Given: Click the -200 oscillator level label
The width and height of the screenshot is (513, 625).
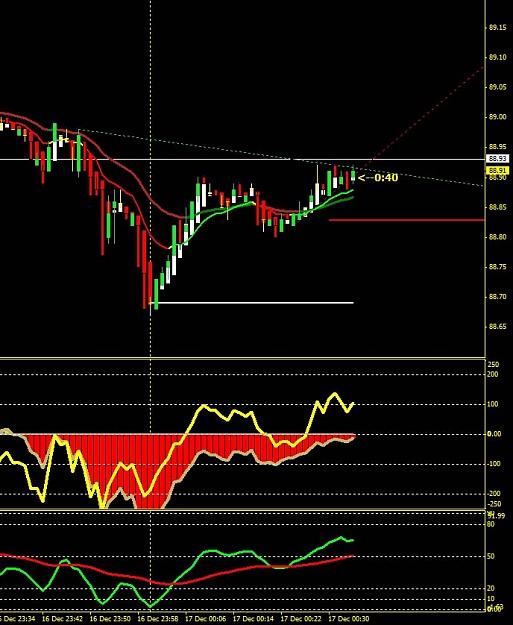Looking at the screenshot, I should [493, 493].
